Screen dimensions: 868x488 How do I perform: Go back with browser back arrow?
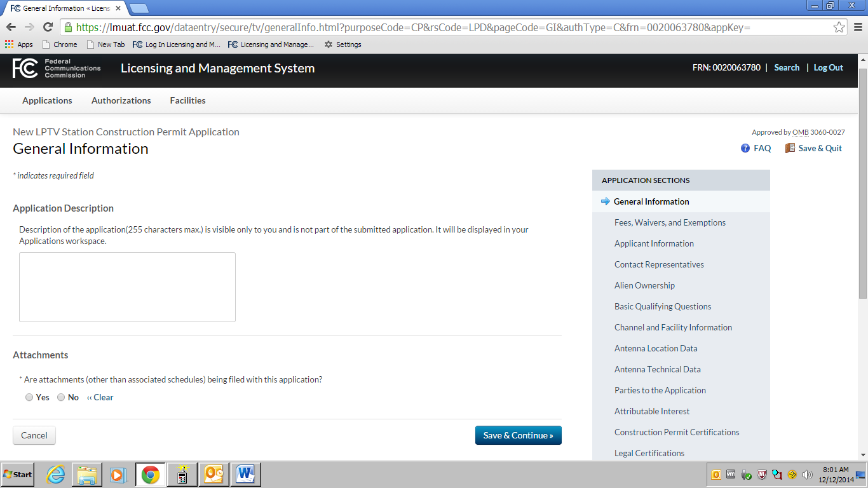pos(11,27)
